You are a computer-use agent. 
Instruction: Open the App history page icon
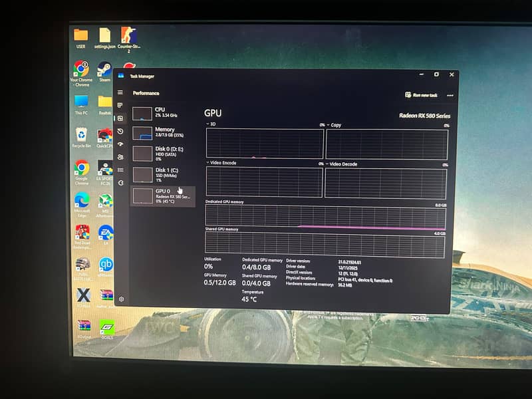(120, 131)
